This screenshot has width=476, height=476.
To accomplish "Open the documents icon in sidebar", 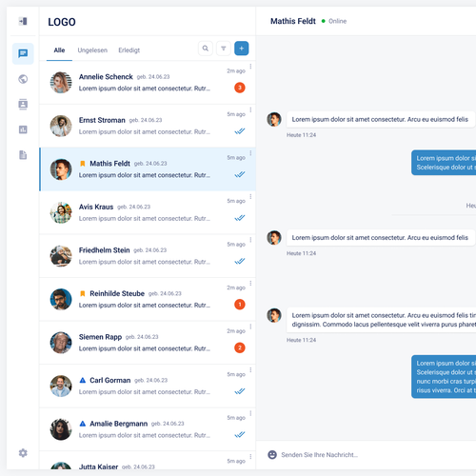I will [x=23, y=155].
